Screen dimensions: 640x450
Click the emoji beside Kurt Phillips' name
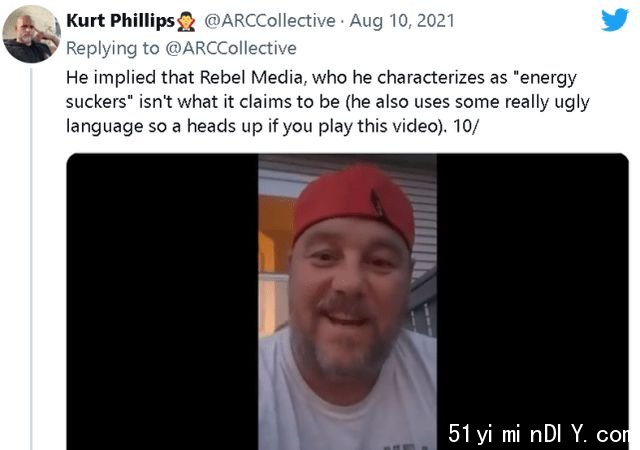coord(186,21)
